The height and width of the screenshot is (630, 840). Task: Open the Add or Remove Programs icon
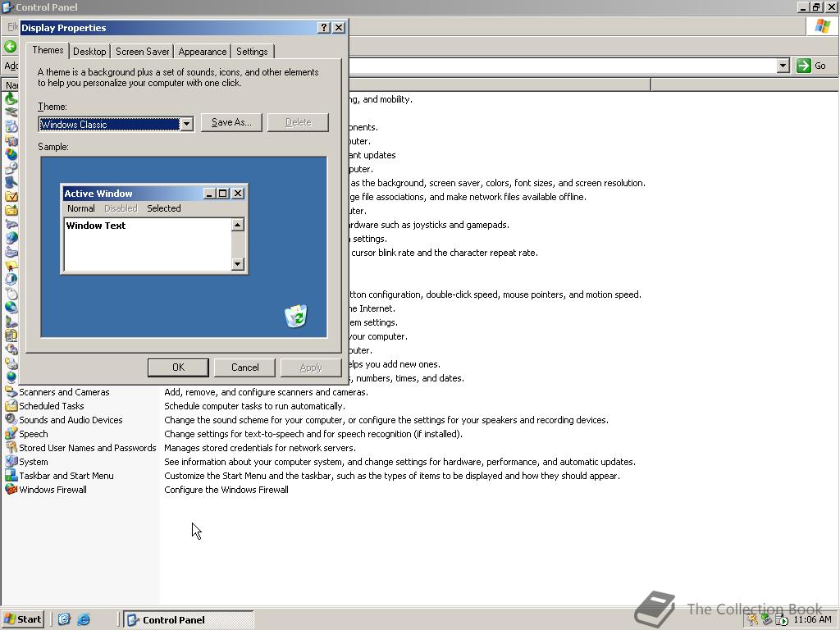[11, 127]
